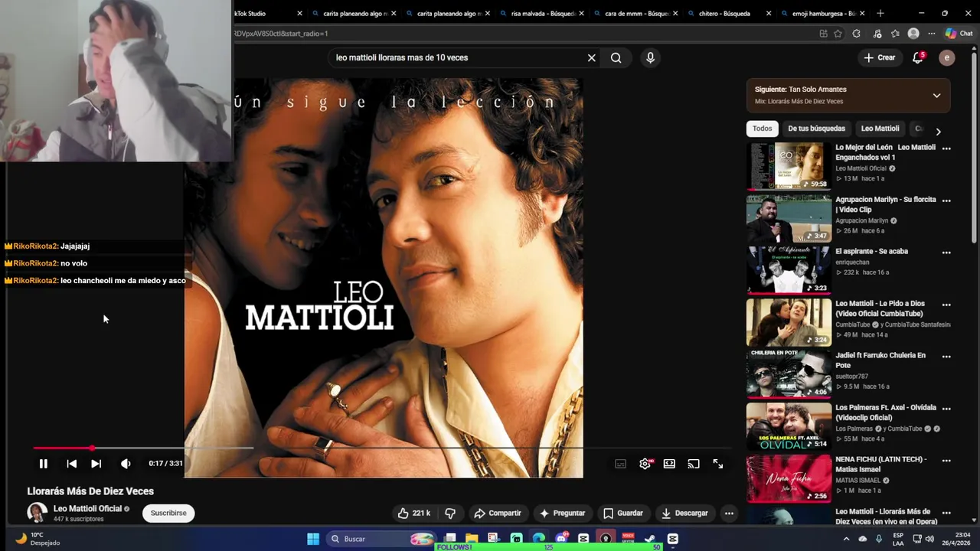980x551 pixels.
Task: Open the Copilot Chat button
Action: [959, 34]
